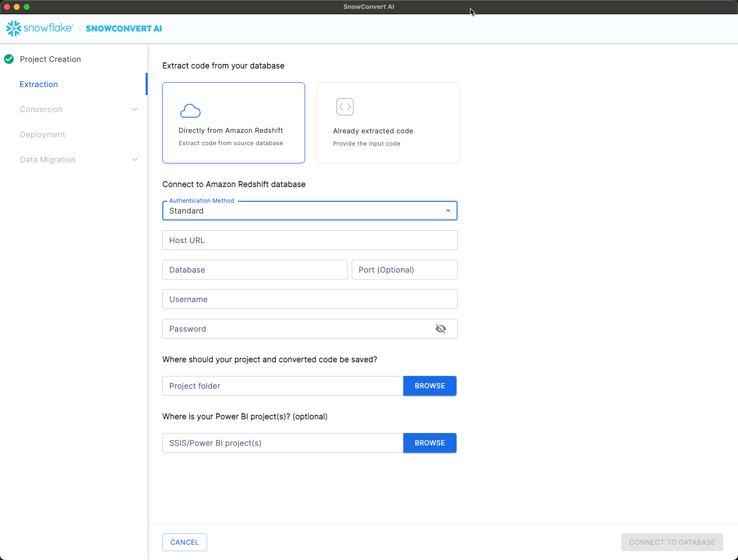Click the green Project Creation checkmark
Viewport: 738px width, 560px height.
[9, 59]
